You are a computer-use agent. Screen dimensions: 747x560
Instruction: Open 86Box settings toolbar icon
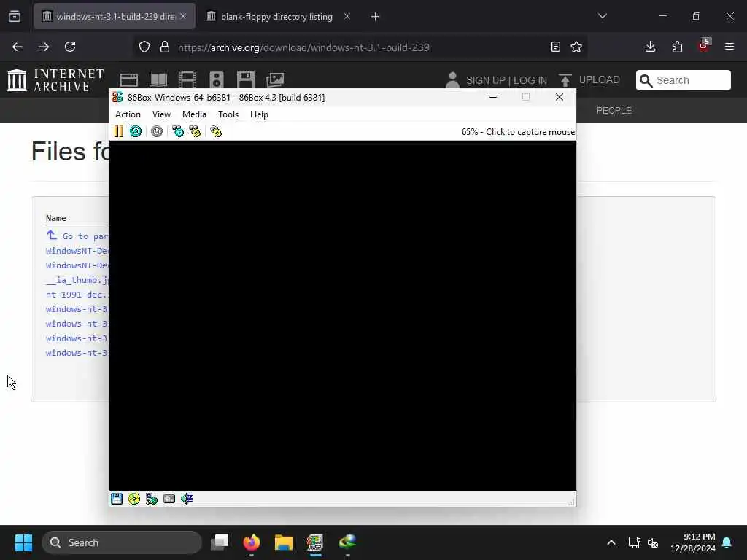click(x=216, y=131)
